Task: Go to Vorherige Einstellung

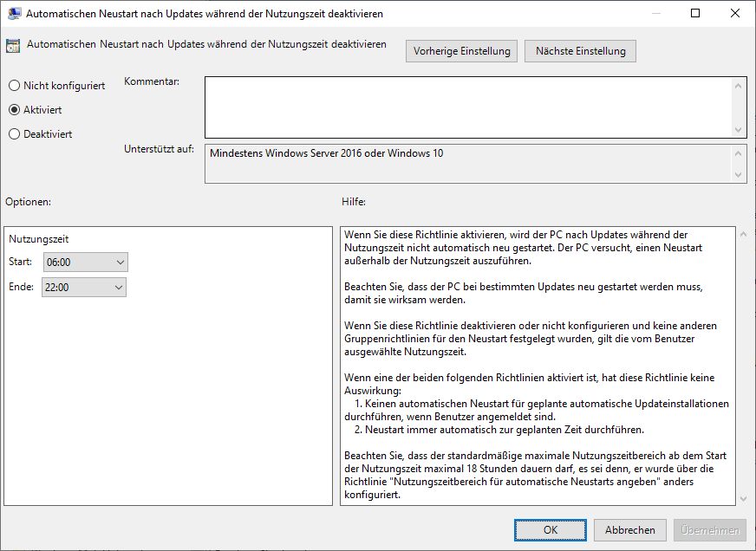Action: point(461,51)
